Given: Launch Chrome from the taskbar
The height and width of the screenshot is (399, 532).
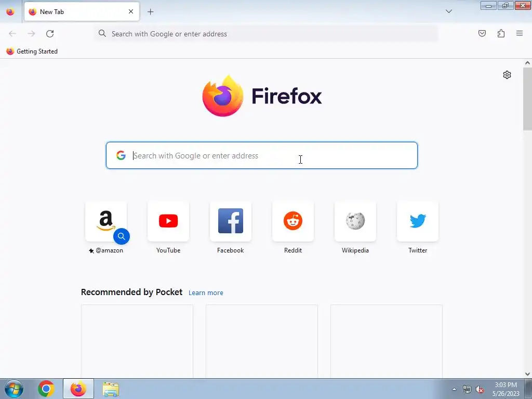Looking at the screenshot, I should [46, 389].
